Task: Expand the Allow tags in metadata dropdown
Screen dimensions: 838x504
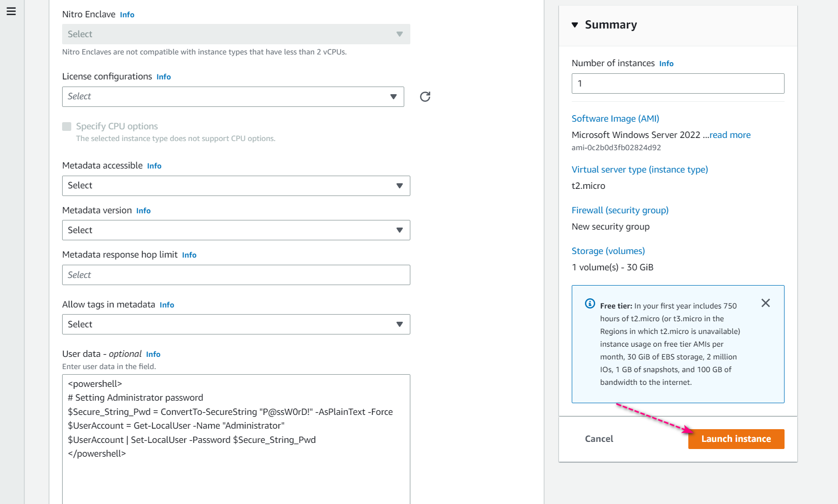Action: [236, 324]
